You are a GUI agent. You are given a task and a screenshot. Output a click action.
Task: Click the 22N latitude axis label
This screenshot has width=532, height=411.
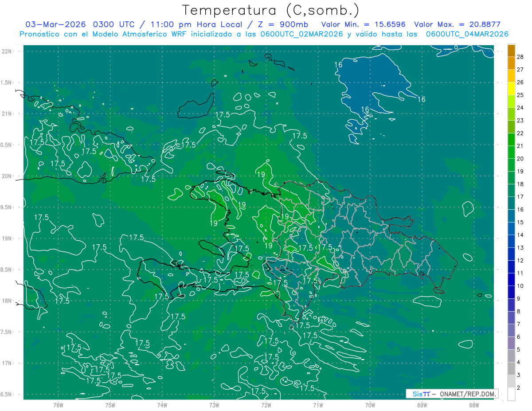coord(7,51)
